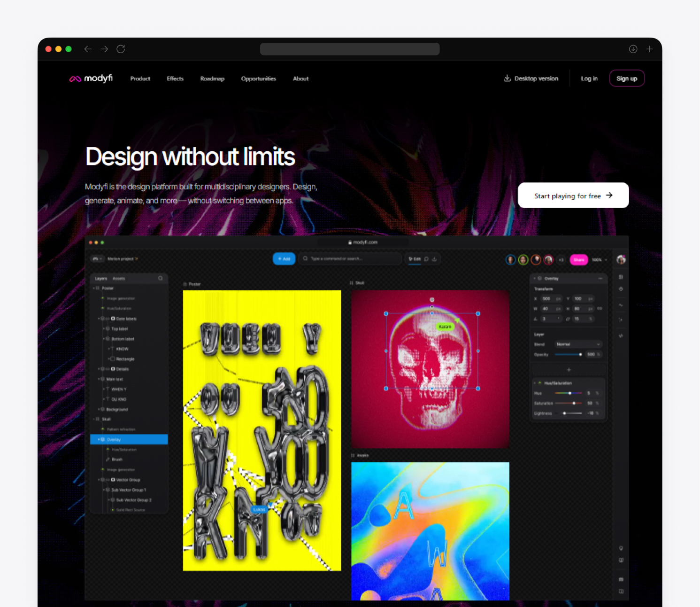Screen dimensions: 700x607
Task: Collapse the Poster layer group
Action: (93, 288)
